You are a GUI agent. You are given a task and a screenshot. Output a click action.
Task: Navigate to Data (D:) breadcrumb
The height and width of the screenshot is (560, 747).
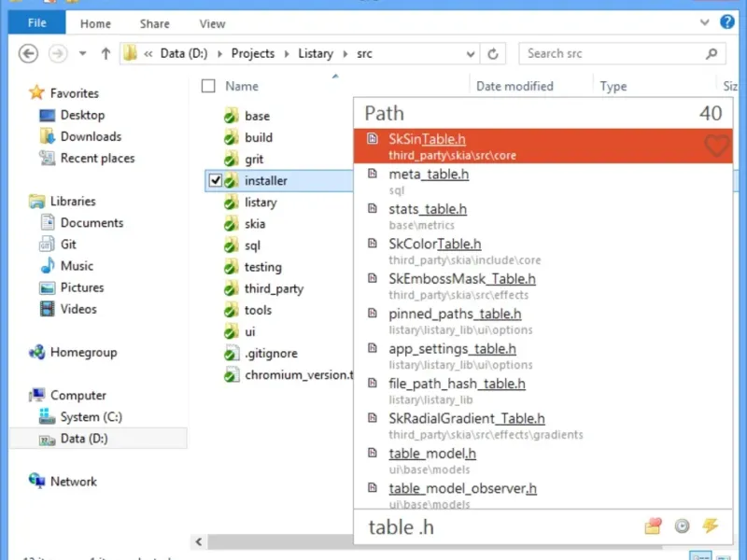(183, 53)
